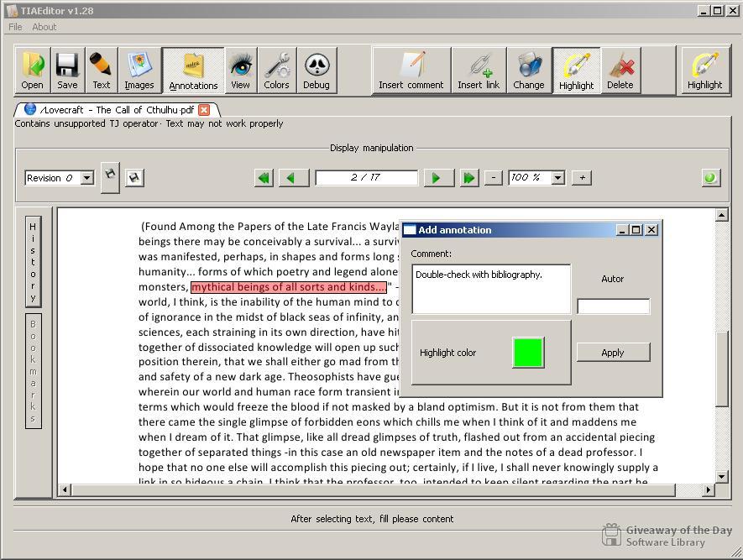Select the Text tool icon
Image resolution: width=743 pixels, height=560 pixels.
(101, 71)
